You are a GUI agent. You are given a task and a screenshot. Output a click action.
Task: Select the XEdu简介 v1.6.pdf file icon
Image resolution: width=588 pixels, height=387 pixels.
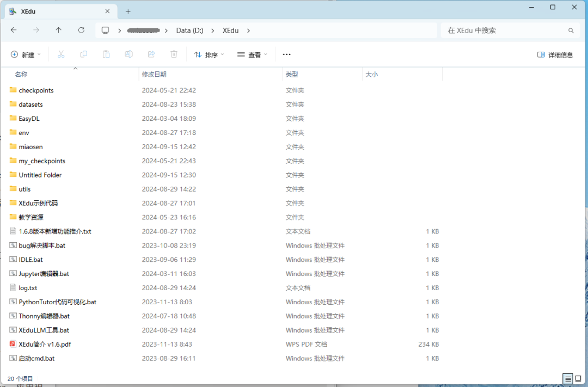tap(13, 344)
